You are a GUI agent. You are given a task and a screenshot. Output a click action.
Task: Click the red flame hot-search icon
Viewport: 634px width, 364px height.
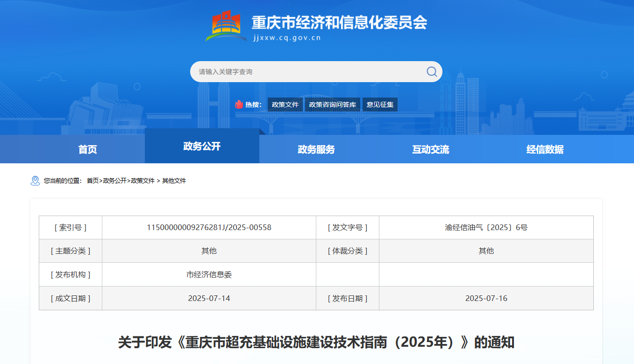tap(239, 105)
